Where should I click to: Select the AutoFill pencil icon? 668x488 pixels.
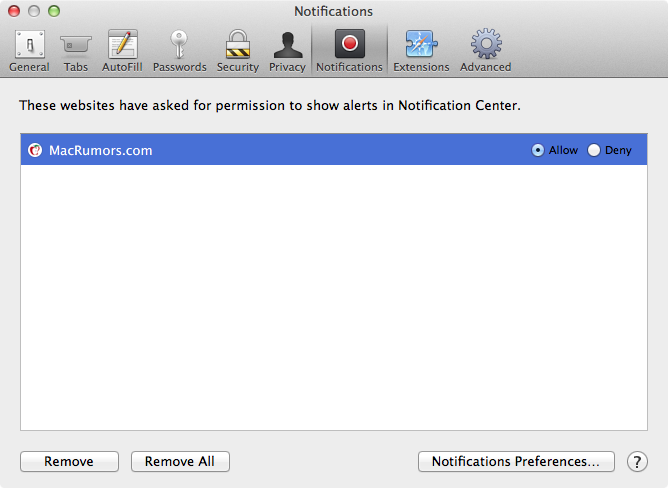click(x=123, y=44)
